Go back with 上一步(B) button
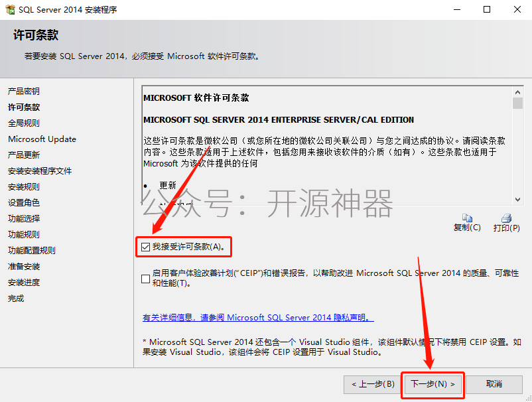Screen dimensions: 532x402 coord(373,384)
